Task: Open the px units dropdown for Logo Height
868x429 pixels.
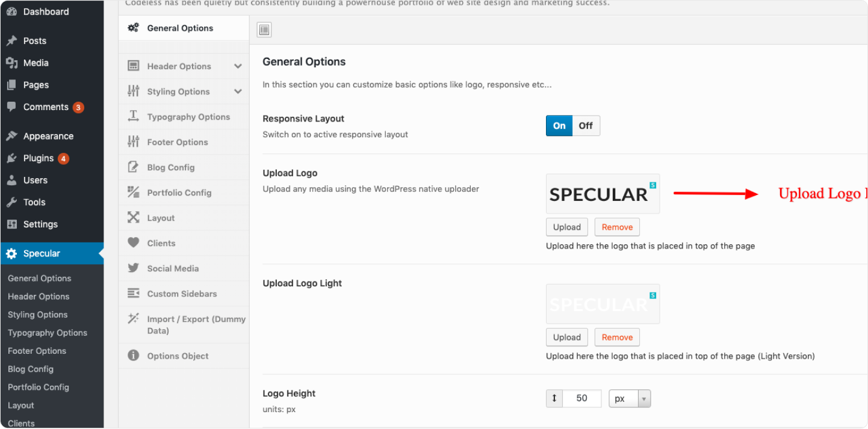Action: point(630,398)
